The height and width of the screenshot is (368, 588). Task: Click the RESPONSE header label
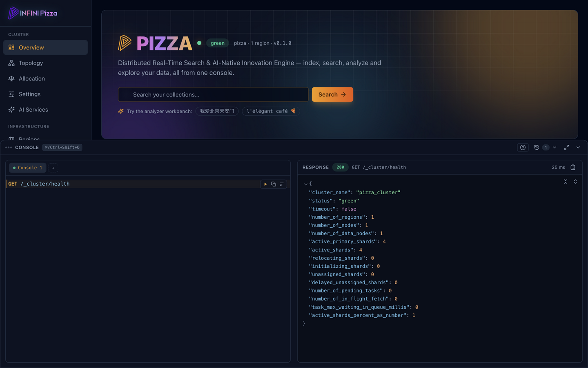pyautogui.click(x=316, y=167)
